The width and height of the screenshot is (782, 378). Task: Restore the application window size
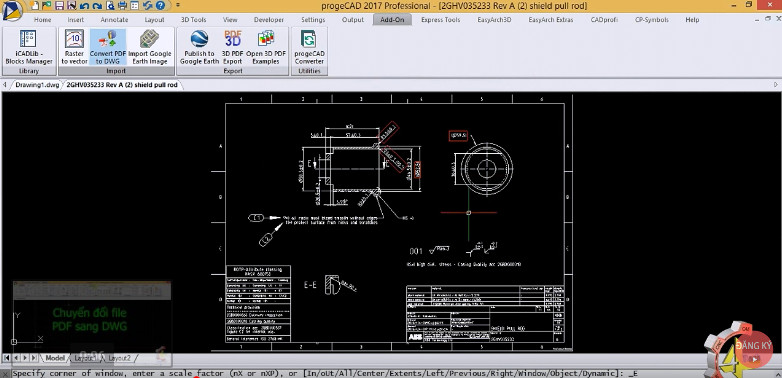tap(749, 4)
